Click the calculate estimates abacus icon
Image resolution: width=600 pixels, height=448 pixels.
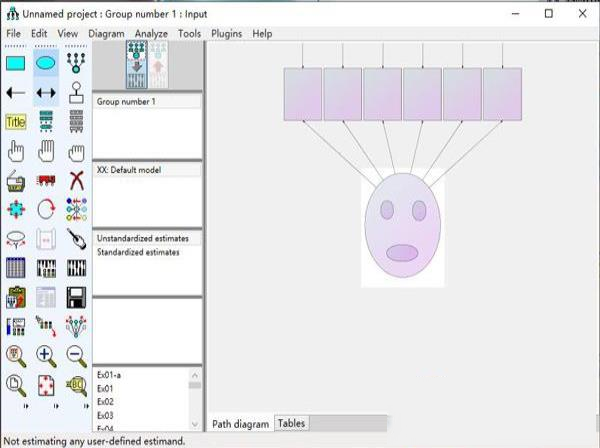(77, 268)
